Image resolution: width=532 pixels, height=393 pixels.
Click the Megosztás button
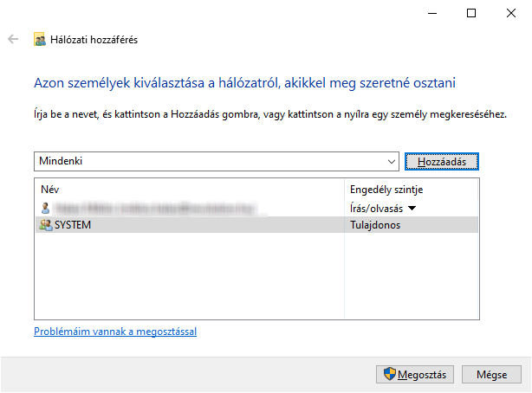click(x=415, y=374)
